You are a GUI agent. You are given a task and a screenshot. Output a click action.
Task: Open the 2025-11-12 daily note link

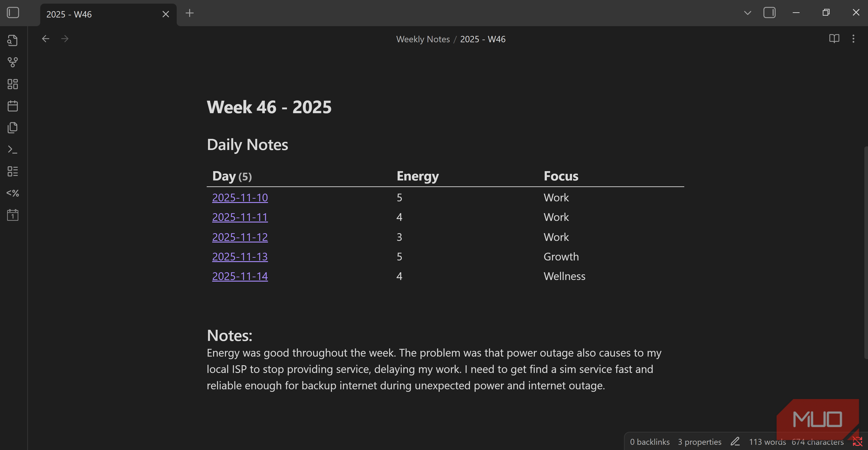pyautogui.click(x=240, y=237)
